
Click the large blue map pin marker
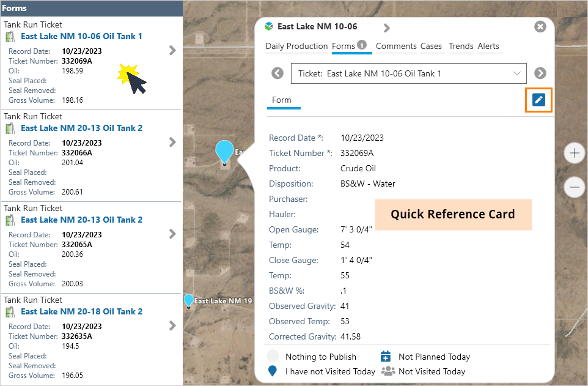(x=224, y=152)
